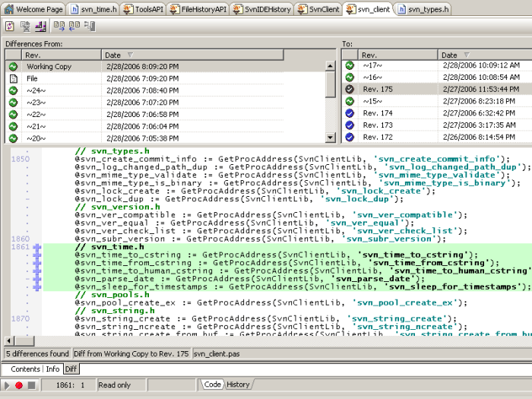Open the svn_types.h tab
Screen dimensions: 532x399
[x=423, y=9]
